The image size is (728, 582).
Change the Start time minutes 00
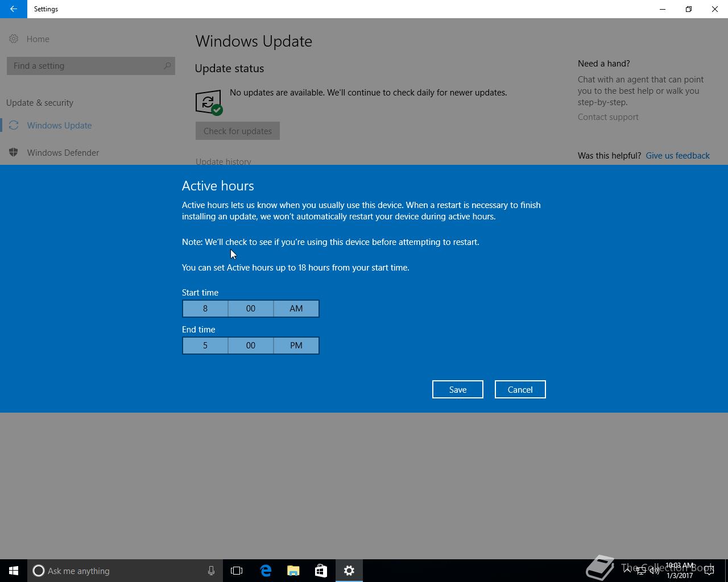(x=251, y=309)
